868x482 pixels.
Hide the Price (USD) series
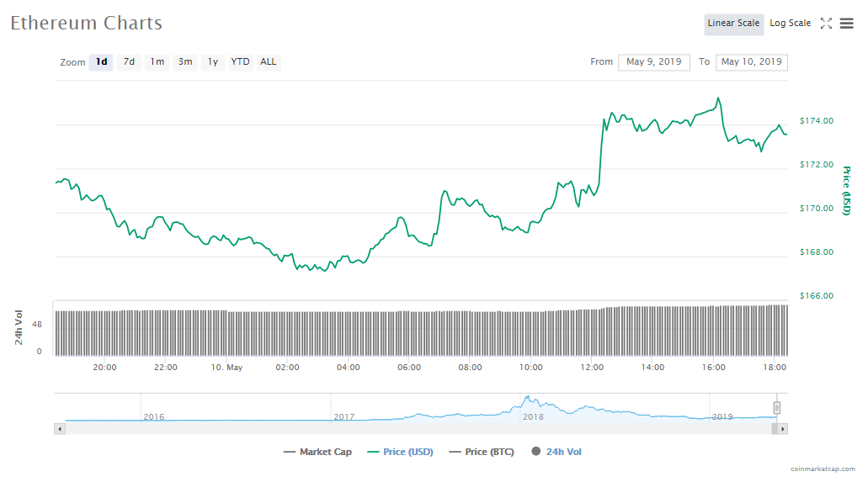click(400, 453)
